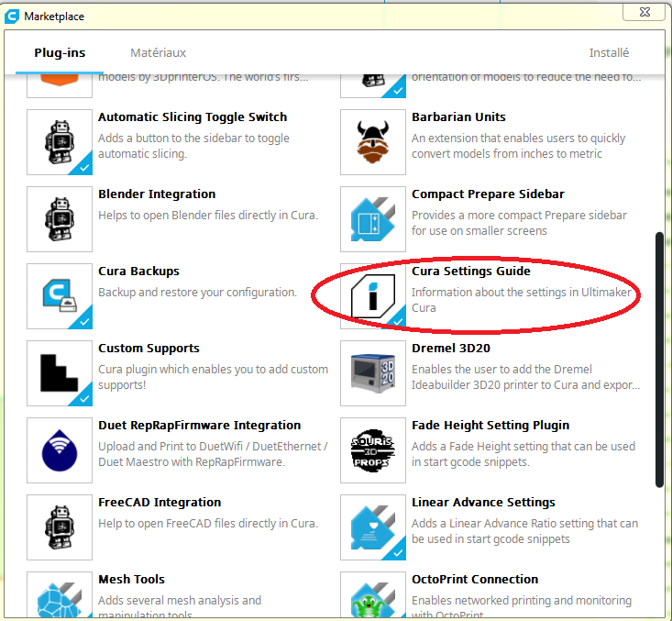672x621 pixels.
Task: Open the OctoPrint Connection octopus icon
Action: (x=373, y=594)
